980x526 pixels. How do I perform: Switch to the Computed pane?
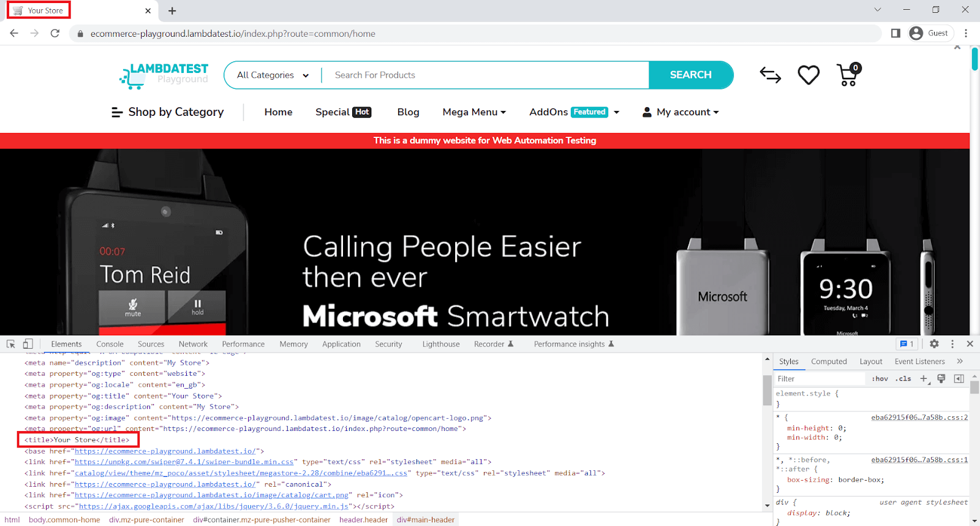coord(829,361)
